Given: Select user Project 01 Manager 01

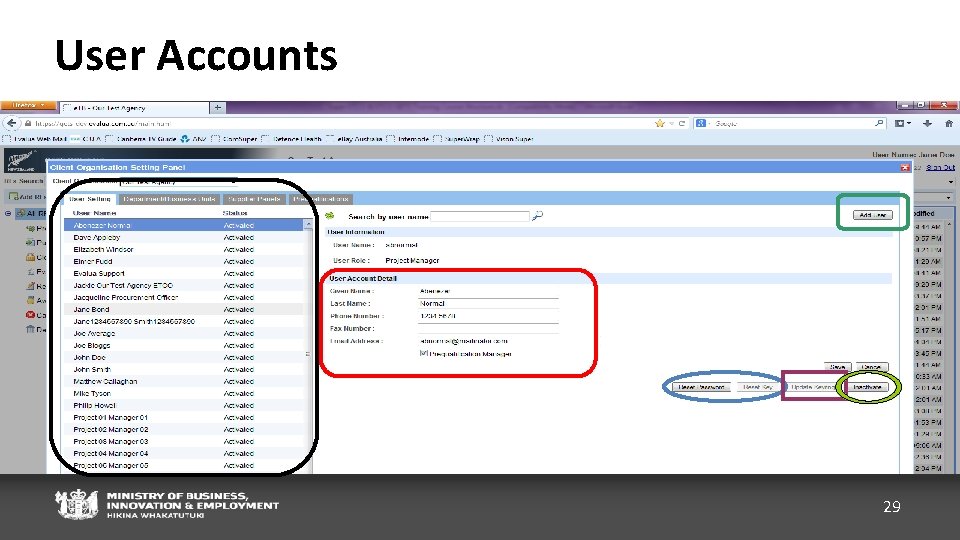Looking at the screenshot, I should 184,418.
